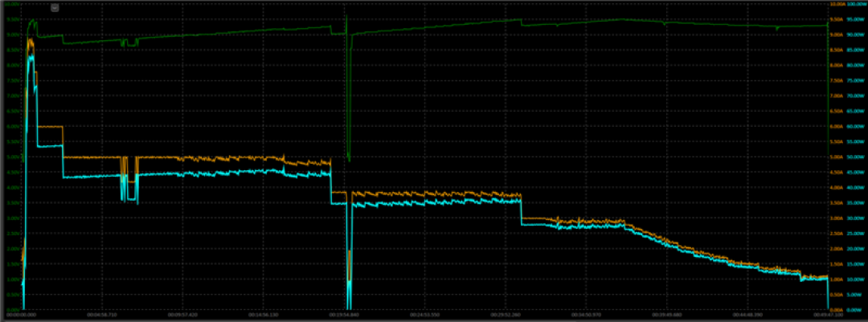The width and height of the screenshot is (868, 322).
Task: Click the 00:44:48.390 time axis label
Action: 748,314
